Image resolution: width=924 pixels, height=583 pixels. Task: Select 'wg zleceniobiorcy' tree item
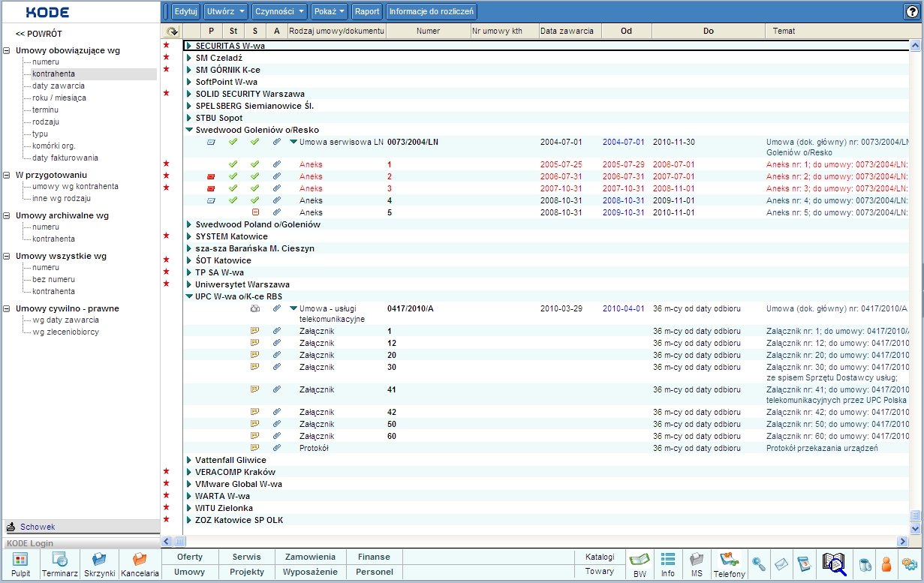[65, 332]
